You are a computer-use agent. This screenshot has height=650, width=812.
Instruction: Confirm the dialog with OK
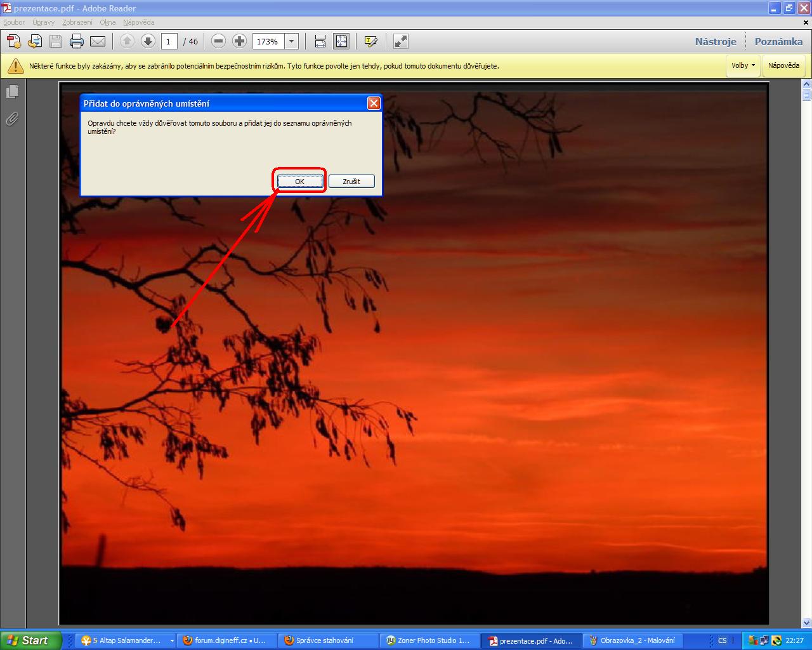(x=299, y=182)
